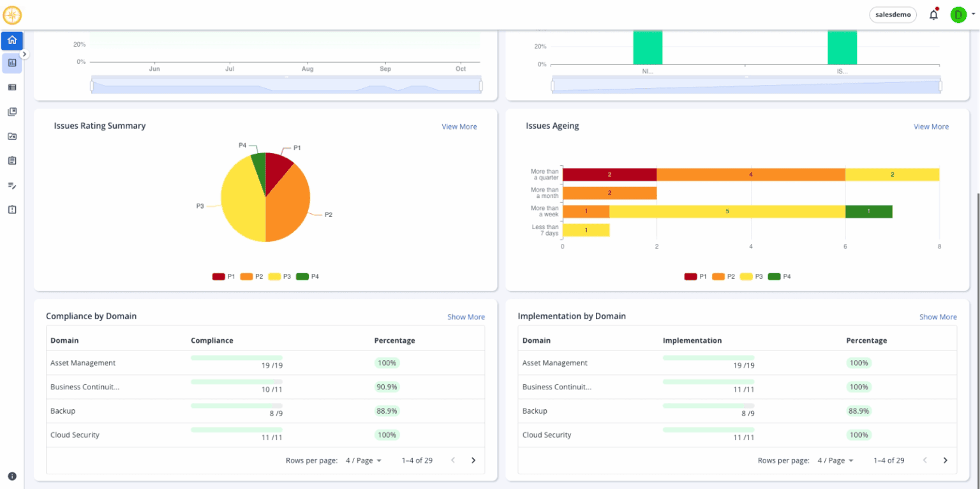The image size is (980, 489).
Task: Click Show More on Implementation by Domain
Action: tap(939, 317)
